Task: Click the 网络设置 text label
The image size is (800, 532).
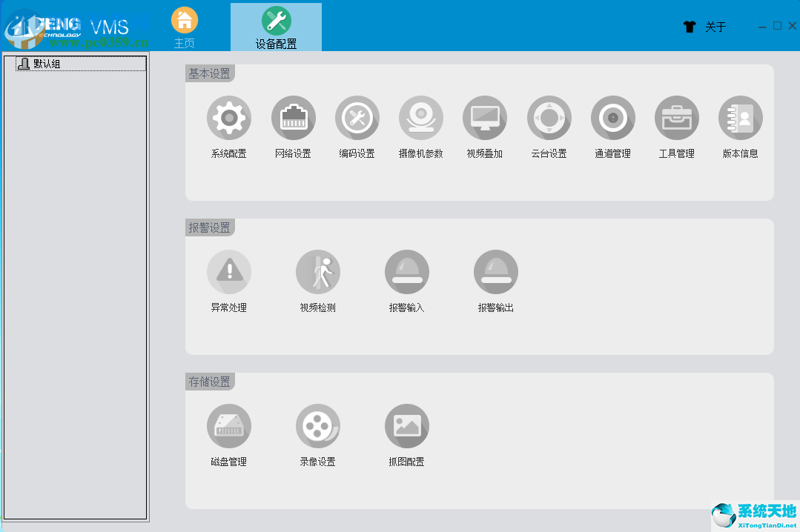Action: (294, 153)
